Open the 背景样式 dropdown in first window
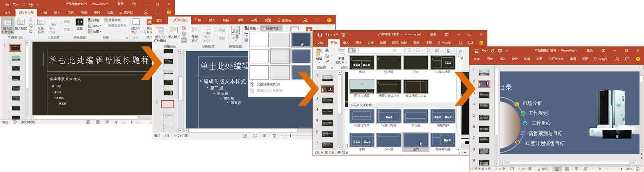Viewport: 644px width, 172px height. tap(113, 20)
